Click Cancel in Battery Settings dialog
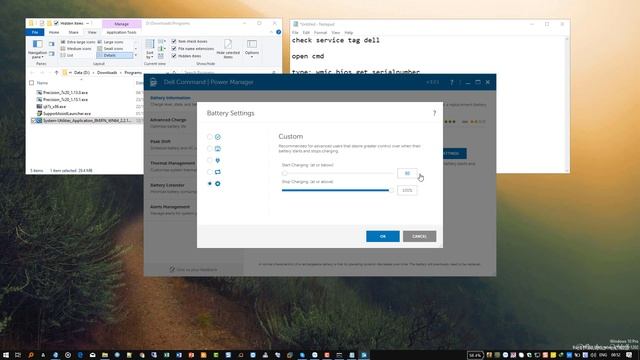This screenshot has width=640, height=360. click(x=419, y=236)
